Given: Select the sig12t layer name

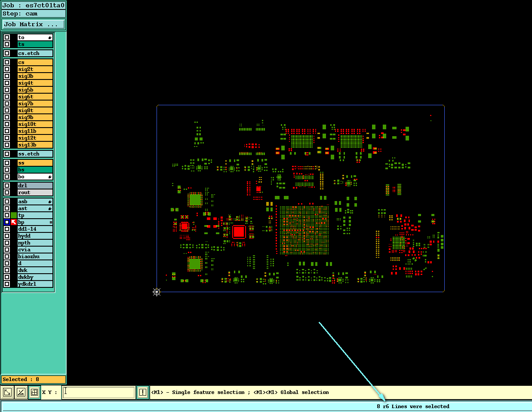Looking at the screenshot, I should pos(35,138).
